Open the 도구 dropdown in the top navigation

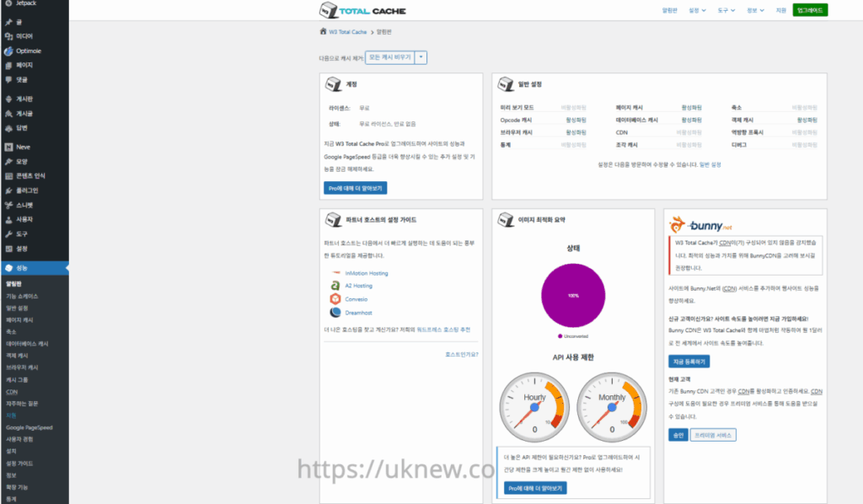[726, 10]
